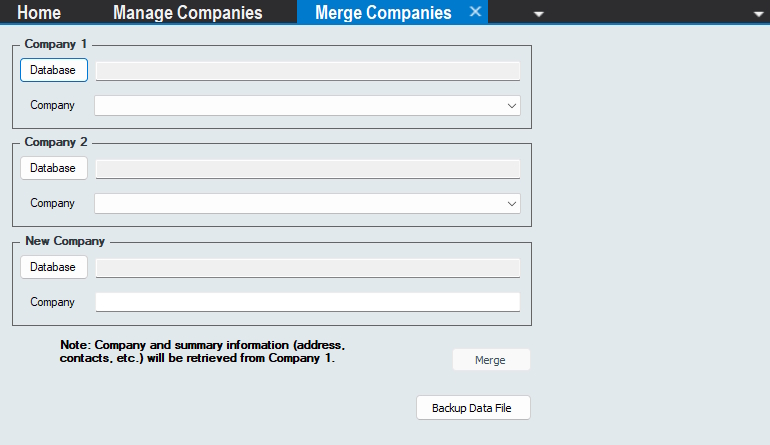Viewport: 770px width, 445px height.
Task: Click the Company 1 database path field
Action: pos(307,71)
